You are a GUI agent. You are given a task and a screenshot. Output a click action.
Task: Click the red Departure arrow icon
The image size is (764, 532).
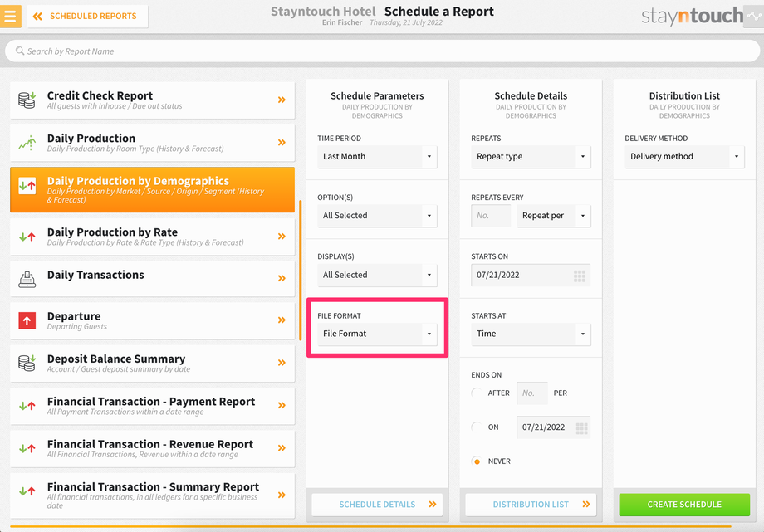(x=27, y=320)
